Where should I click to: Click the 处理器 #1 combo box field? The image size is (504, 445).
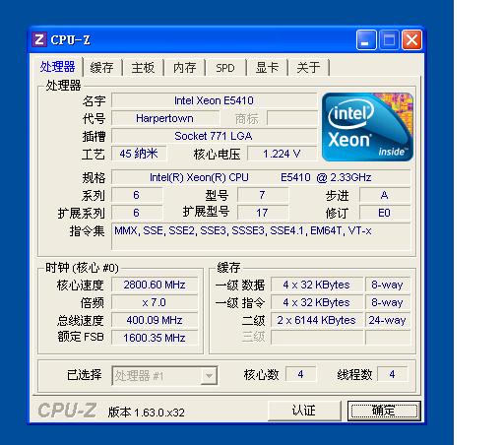[x=164, y=376]
